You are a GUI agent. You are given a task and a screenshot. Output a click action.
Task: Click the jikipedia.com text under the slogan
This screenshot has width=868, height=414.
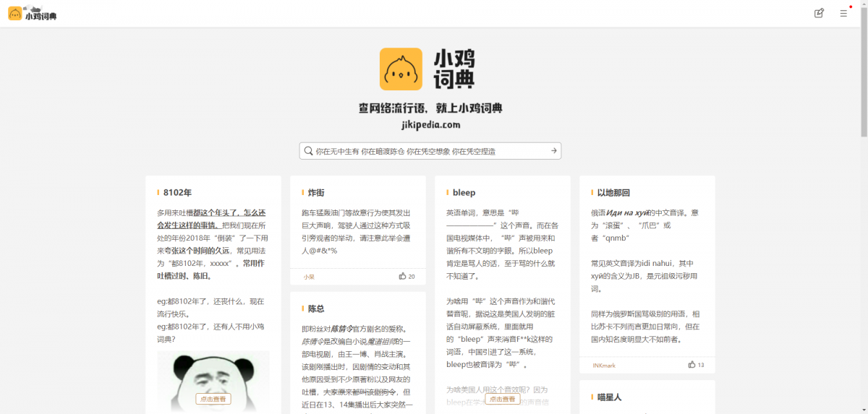(430, 124)
